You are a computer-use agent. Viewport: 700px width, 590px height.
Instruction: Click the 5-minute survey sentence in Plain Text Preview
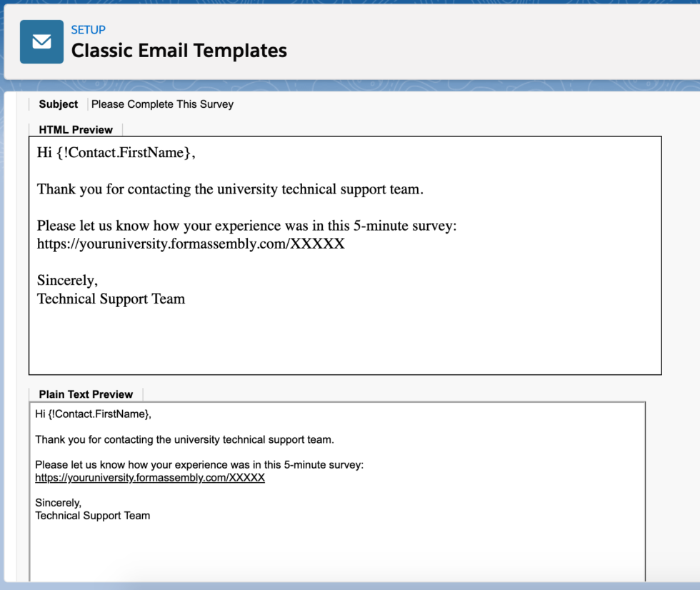click(x=199, y=465)
